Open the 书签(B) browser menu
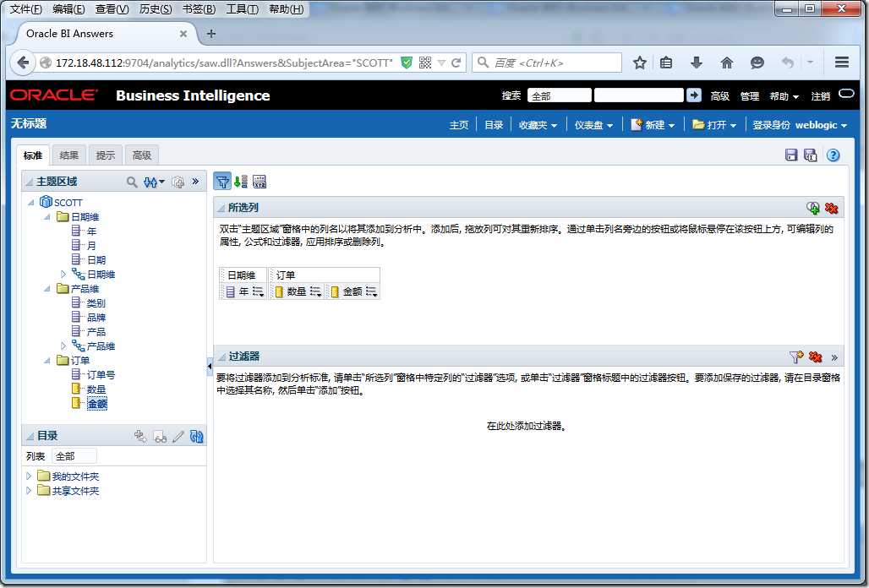 coord(199,9)
